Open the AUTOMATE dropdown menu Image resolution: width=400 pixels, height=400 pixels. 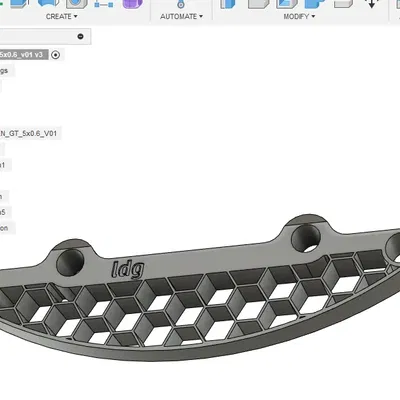click(182, 16)
